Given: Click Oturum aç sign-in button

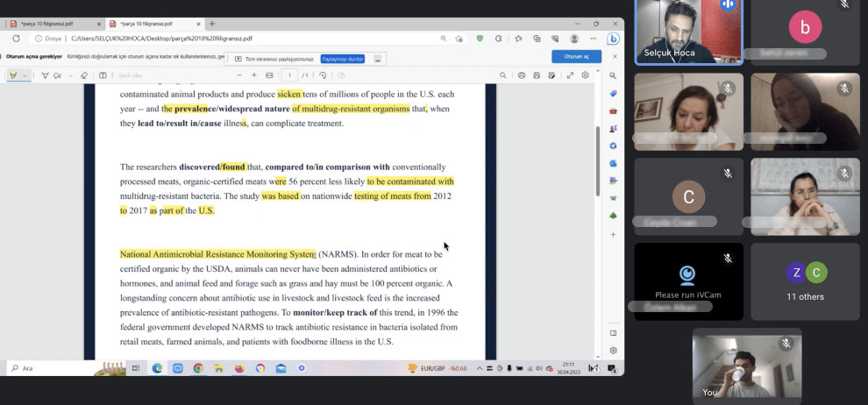Looking at the screenshot, I should click(x=576, y=56).
